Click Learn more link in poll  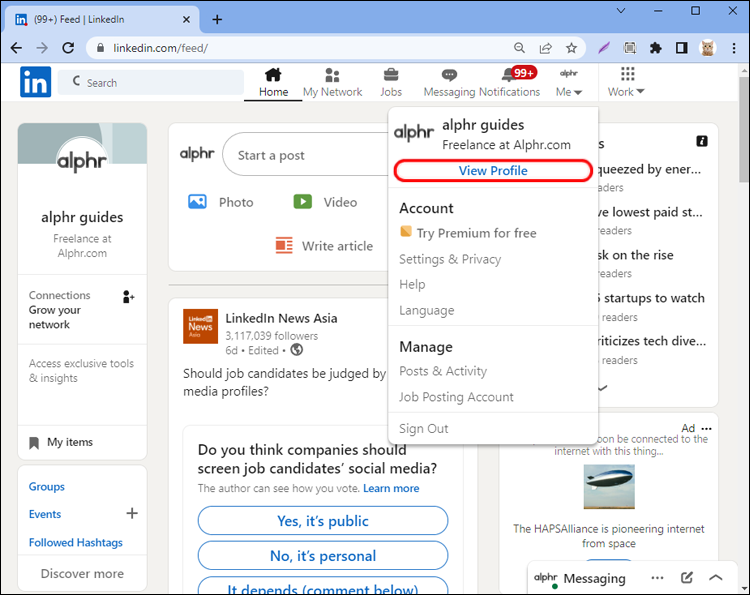(x=391, y=488)
